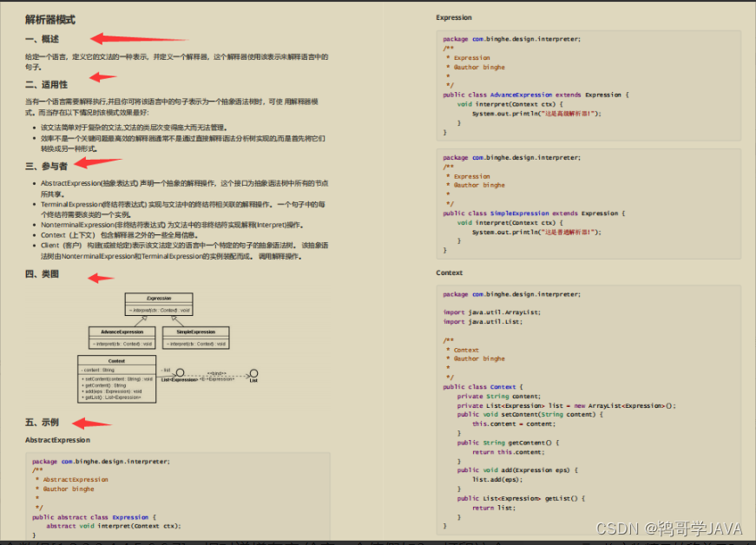This screenshot has height=545, width=756.
Task: Select the AbstractExpression(抽象表达式) bullet item
Action: pyautogui.click(x=184, y=188)
